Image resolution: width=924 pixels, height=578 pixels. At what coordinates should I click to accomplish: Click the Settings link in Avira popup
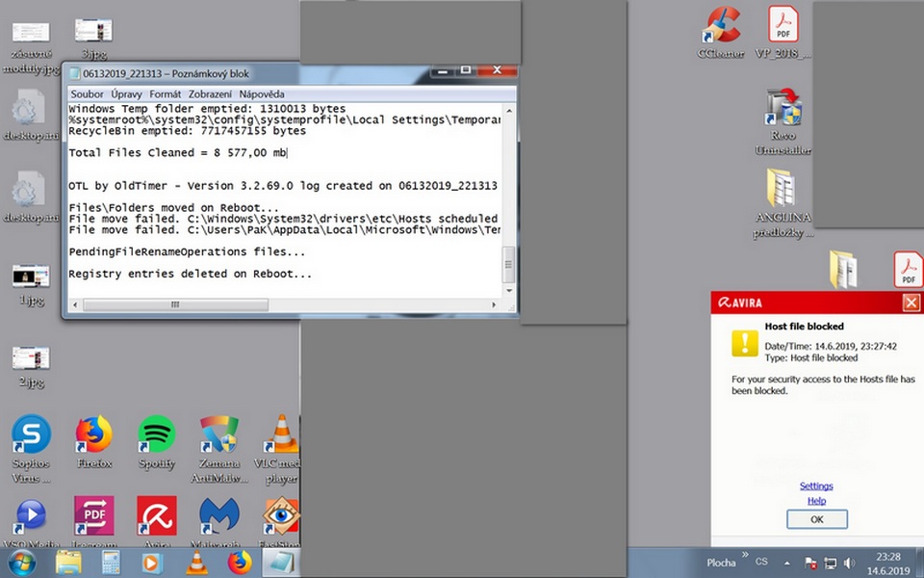816,486
